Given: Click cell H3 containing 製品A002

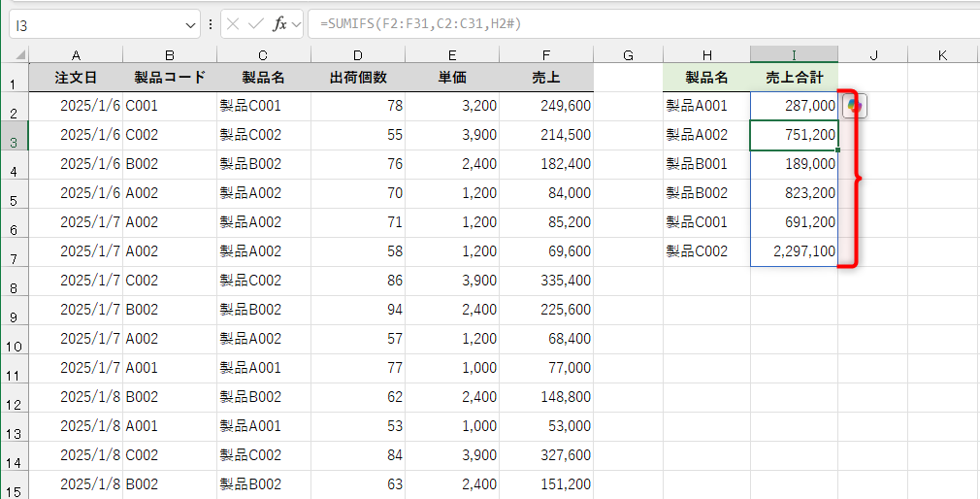Looking at the screenshot, I should pos(707,136).
